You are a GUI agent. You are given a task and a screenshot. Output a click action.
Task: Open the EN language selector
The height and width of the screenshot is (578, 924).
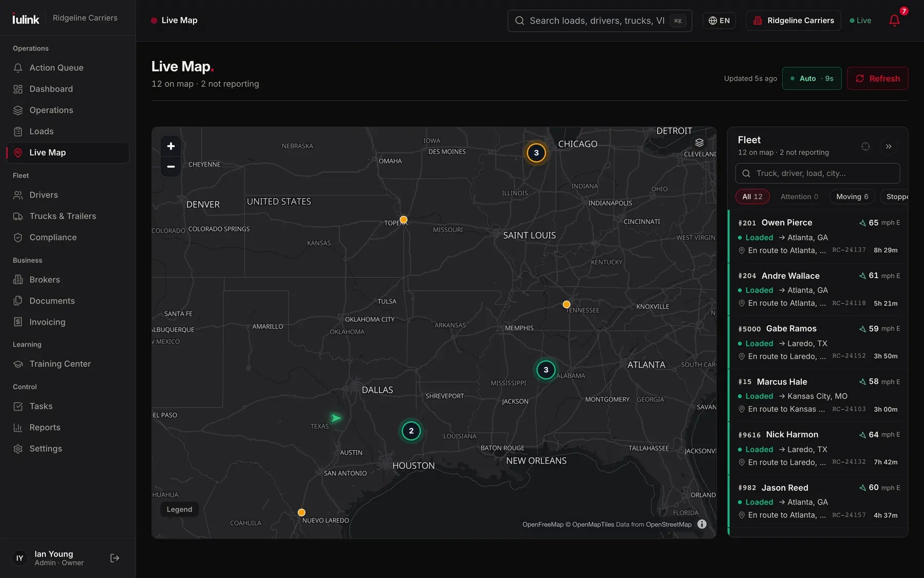tap(719, 21)
